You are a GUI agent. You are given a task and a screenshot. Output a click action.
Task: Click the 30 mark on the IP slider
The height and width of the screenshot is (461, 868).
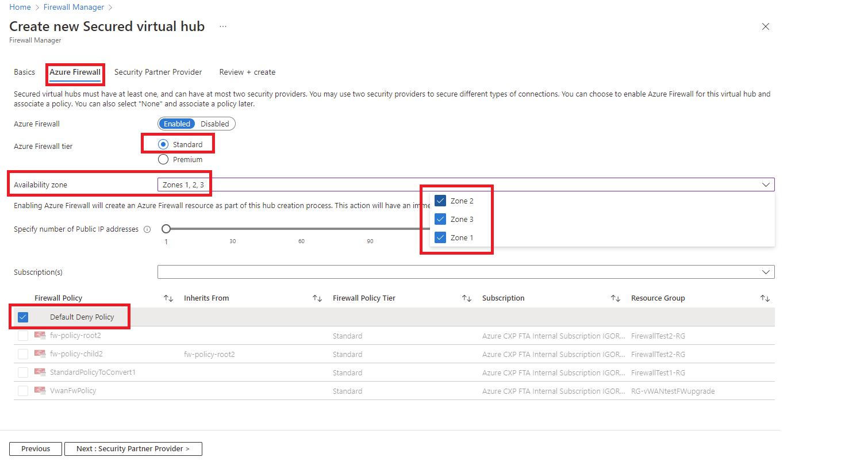click(x=233, y=241)
